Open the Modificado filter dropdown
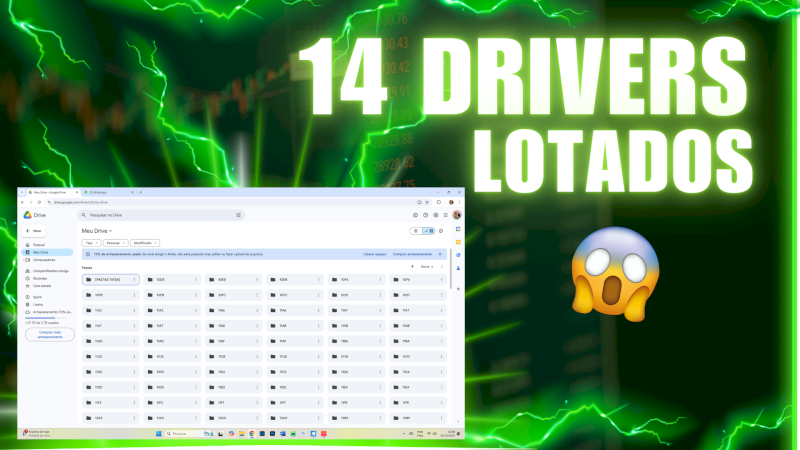This screenshot has width=800, height=450. [145, 243]
